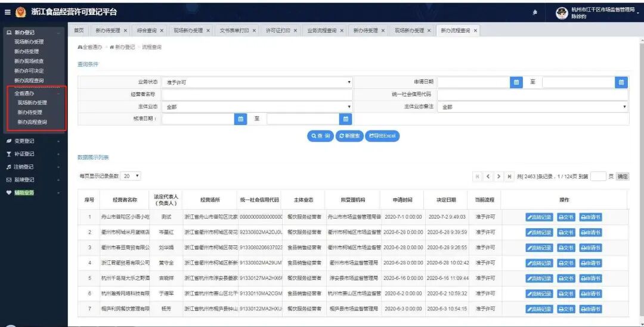
Task: Open the 主体业态 dropdown
Action: (257, 107)
